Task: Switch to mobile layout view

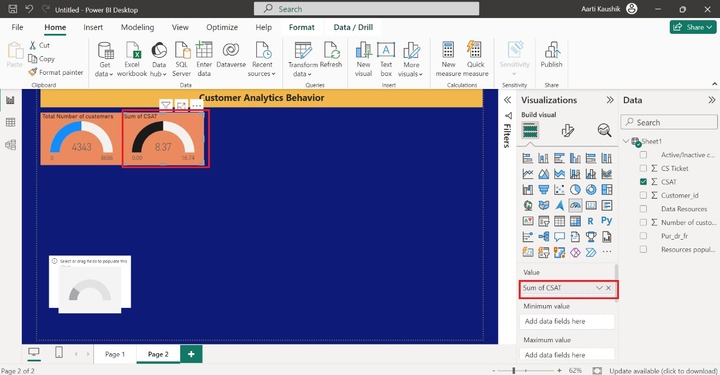Action: [x=59, y=353]
